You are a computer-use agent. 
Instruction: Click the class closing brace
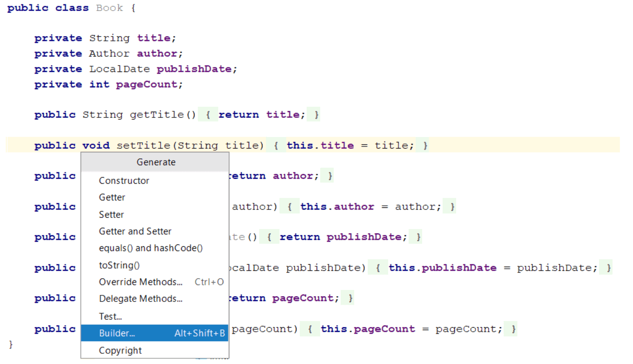click(x=11, y=344)
